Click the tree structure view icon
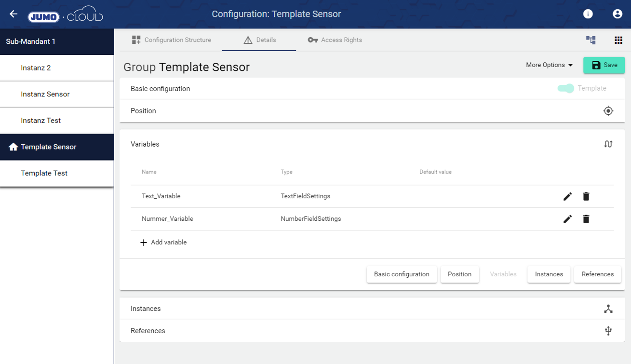Screen dimensions: 631x364 click(591, 40)
